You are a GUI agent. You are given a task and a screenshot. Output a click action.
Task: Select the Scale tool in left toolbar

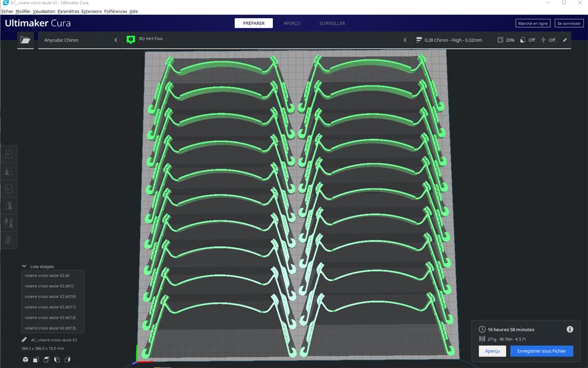click(9, 171)
